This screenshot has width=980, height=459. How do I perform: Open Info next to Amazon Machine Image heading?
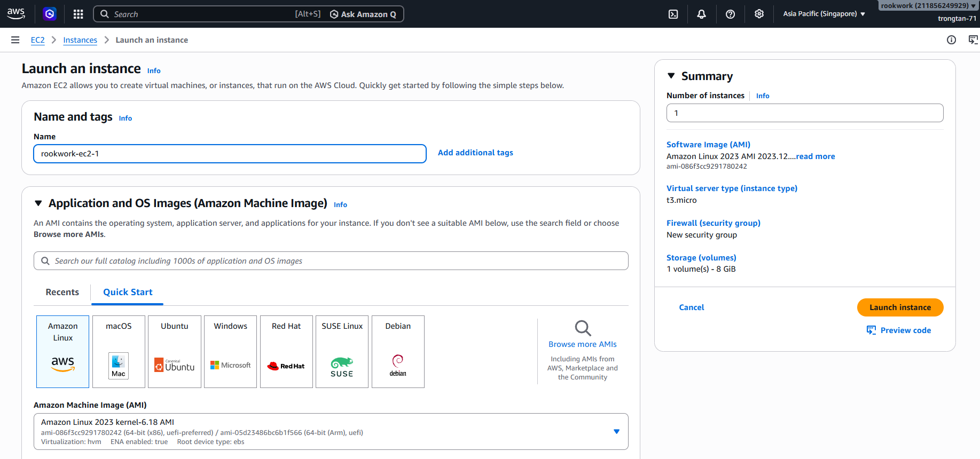click(x=340, y=204)
